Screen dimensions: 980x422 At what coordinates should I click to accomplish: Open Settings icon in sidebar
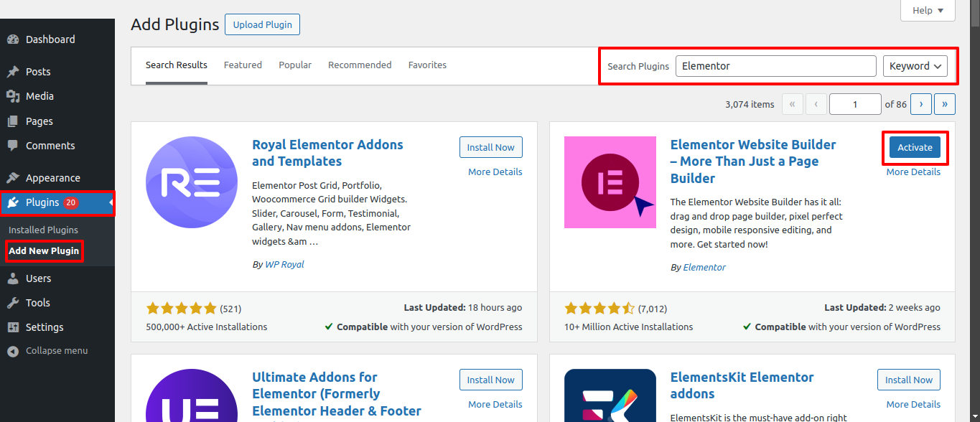point(13,327)
